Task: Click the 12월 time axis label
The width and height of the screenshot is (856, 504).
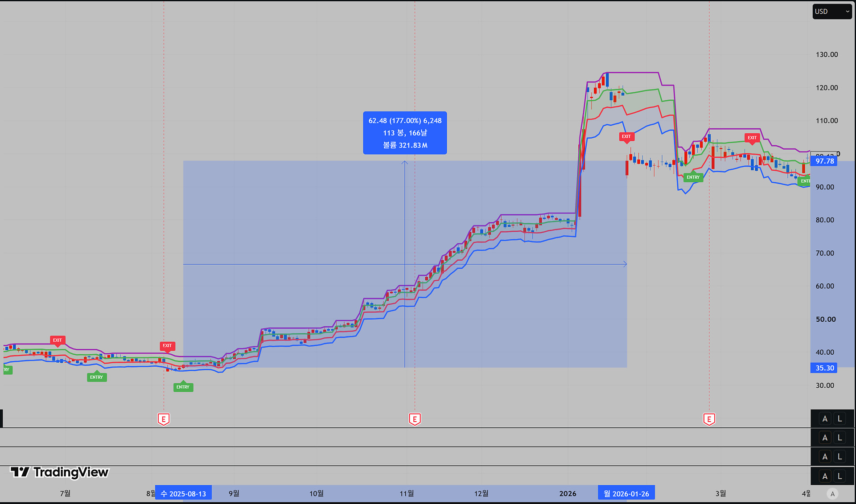Action: click(481, 493)
